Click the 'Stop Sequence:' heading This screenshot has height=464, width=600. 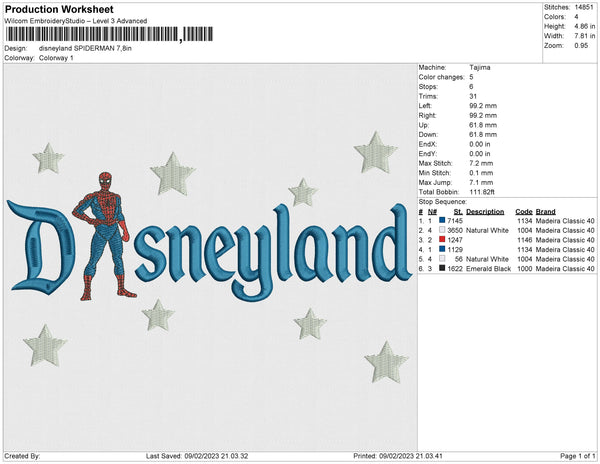443,202
